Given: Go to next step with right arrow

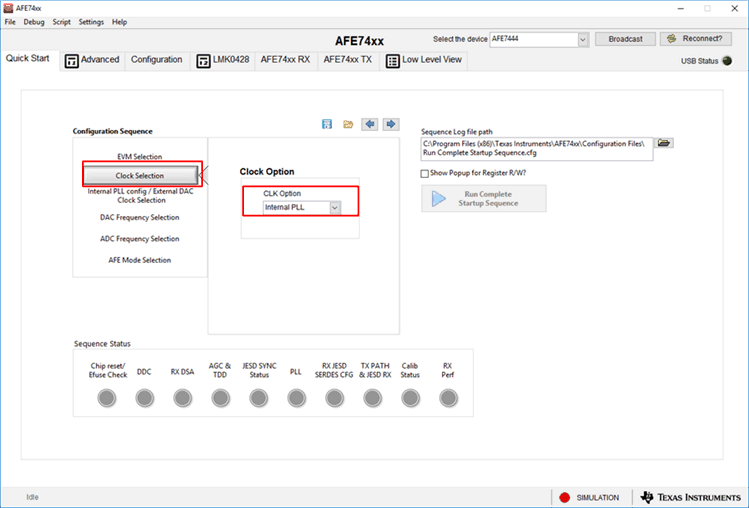Looking at the screenshot, I should (x=390, y=124).
